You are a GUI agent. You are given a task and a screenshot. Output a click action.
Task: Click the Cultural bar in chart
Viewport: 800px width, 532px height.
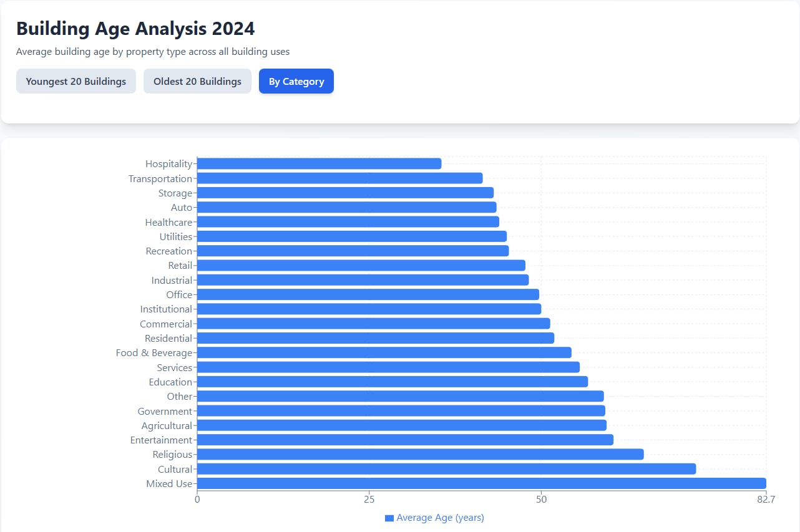point(446,469)
